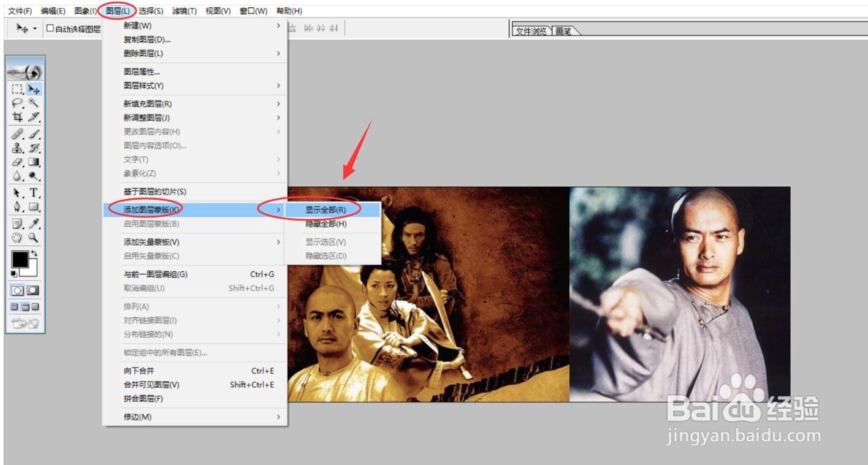Choose 拼合图层(F) entry
Screen dimensions: 868x465
[x=194, y=399]
